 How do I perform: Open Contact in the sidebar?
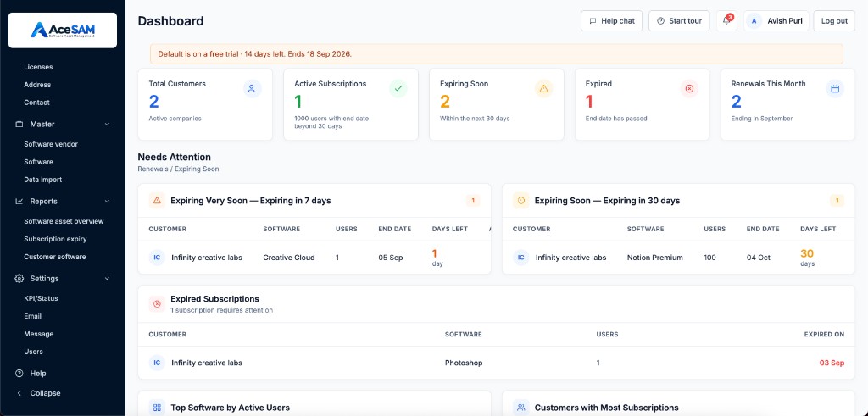(36, 103)
